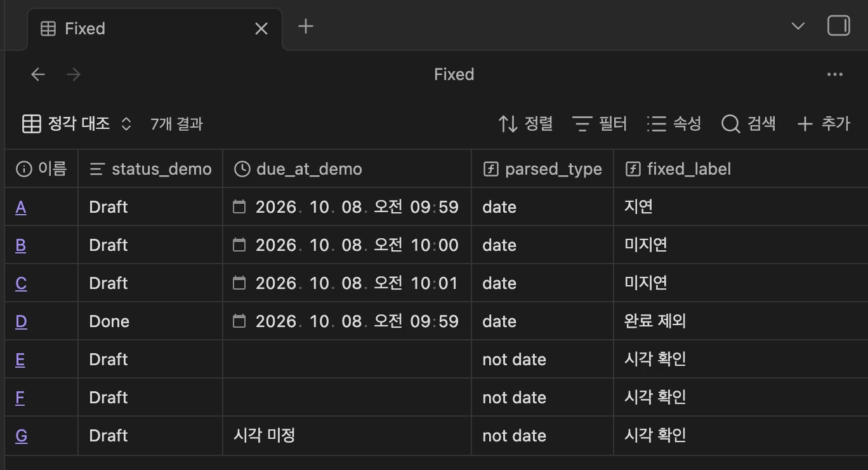The height and width of the screenshot is (470, 868).
Task: Expand the tab list chevron
Action: (798, 26)
